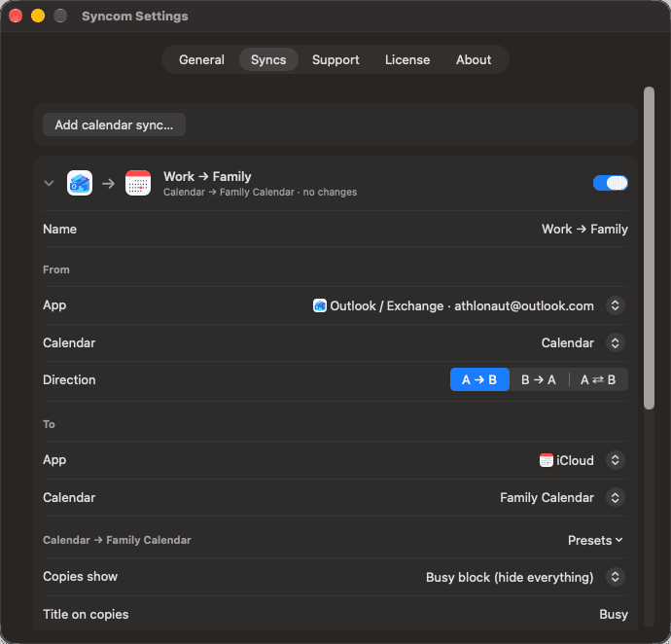
Task: Minimize the Syncom Settings window
Action: click(38, 16)
